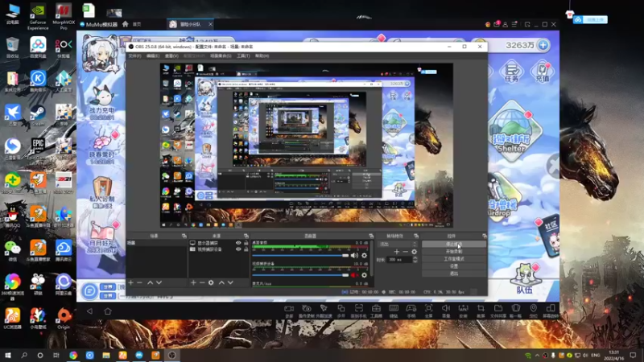Toggle visibility of video capture device source
This screenshot has height=362, width=644.
[238, 249]
